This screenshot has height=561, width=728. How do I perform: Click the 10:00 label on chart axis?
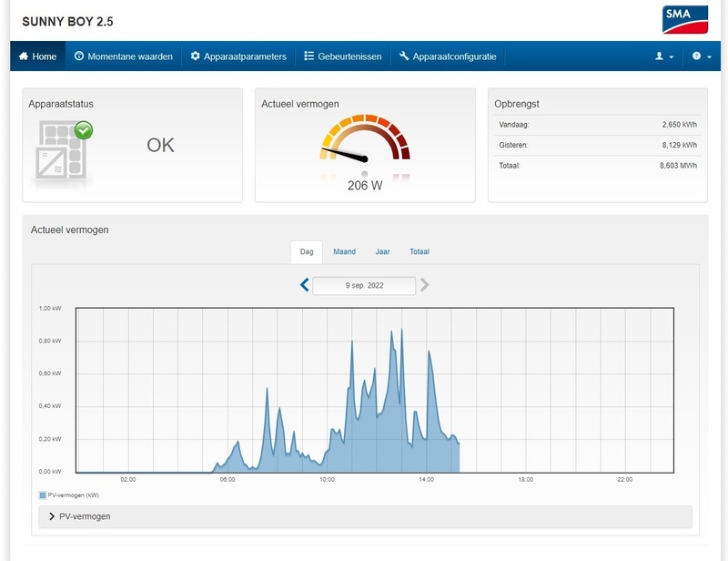327,480
